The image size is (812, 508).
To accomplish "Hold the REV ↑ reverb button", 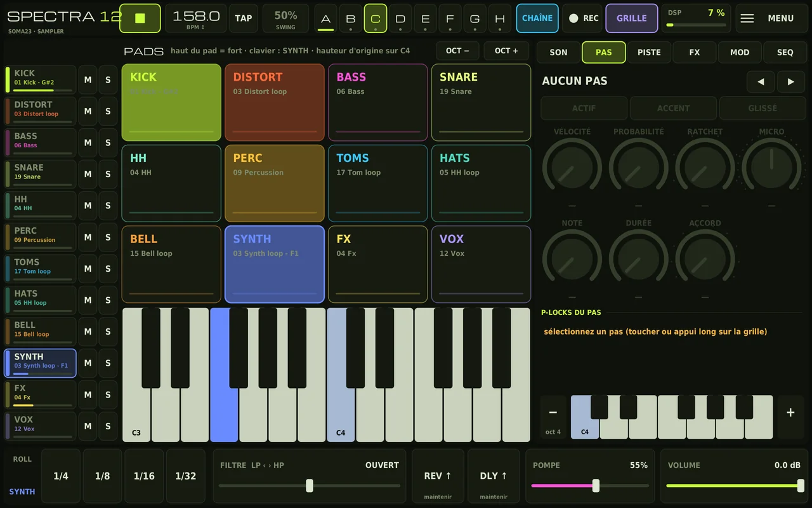I will click(438, 476).
